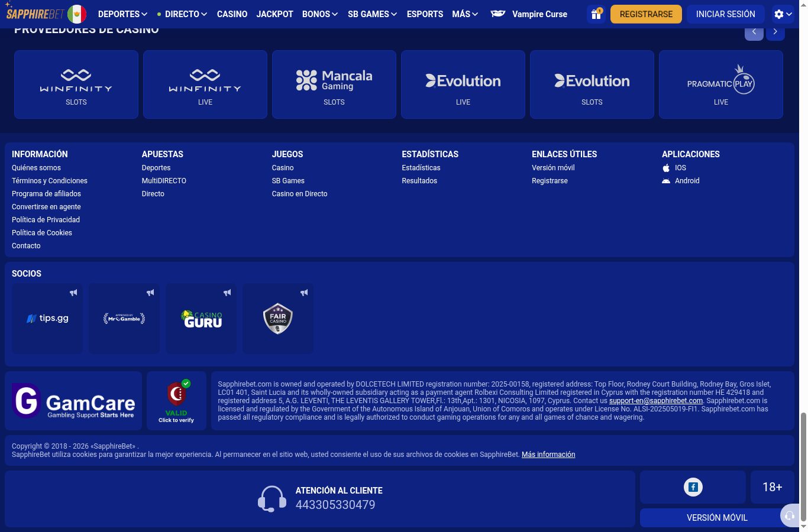
Task: Open the Mancala Gaming Slots provider
Action: (334, 85)
